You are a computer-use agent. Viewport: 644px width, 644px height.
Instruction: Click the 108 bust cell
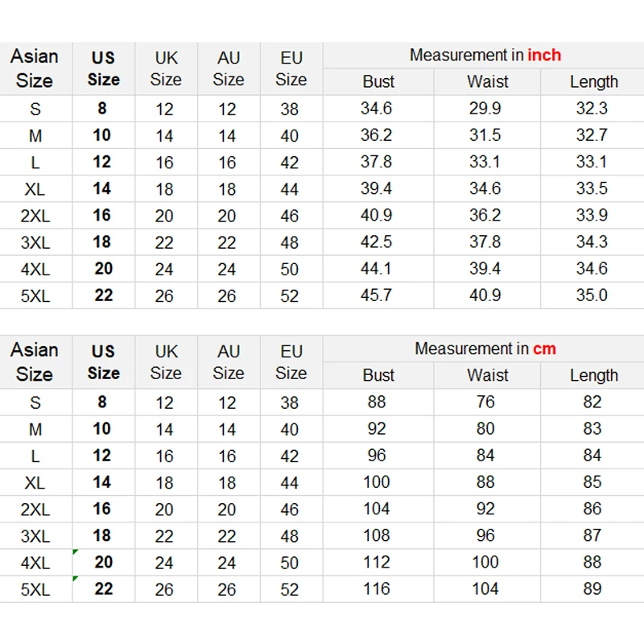[x=377, y=536]
